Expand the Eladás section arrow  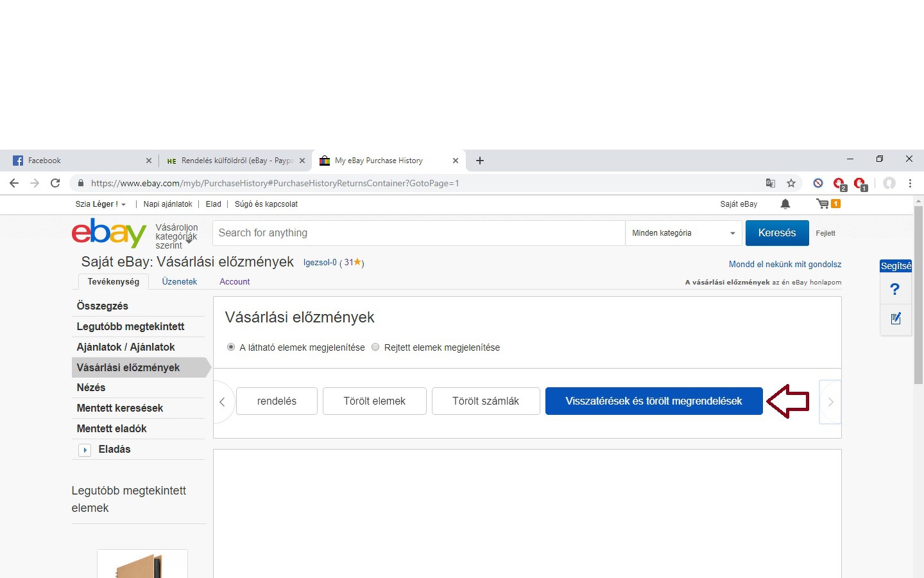coord(85,450)
